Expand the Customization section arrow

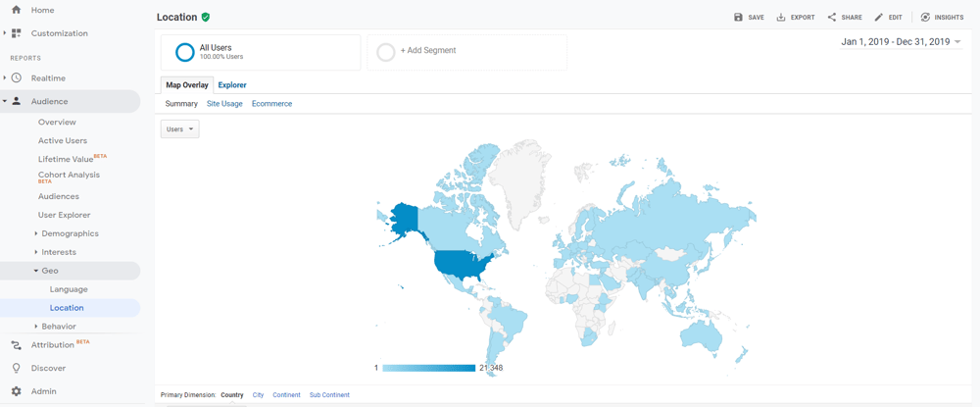[4, 33]
